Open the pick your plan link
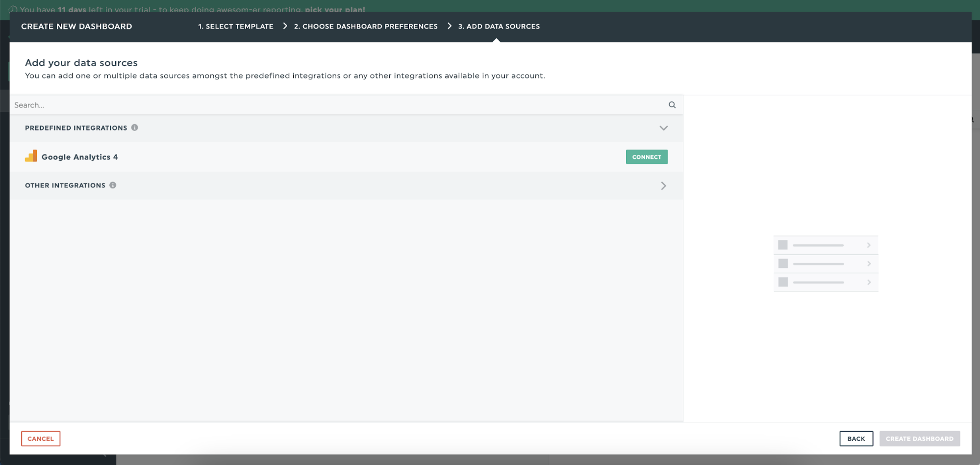 (x=335, y=9)
